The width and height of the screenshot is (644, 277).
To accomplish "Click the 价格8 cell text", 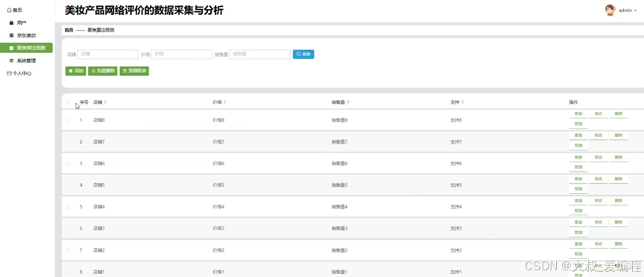I will pos(218,120).
